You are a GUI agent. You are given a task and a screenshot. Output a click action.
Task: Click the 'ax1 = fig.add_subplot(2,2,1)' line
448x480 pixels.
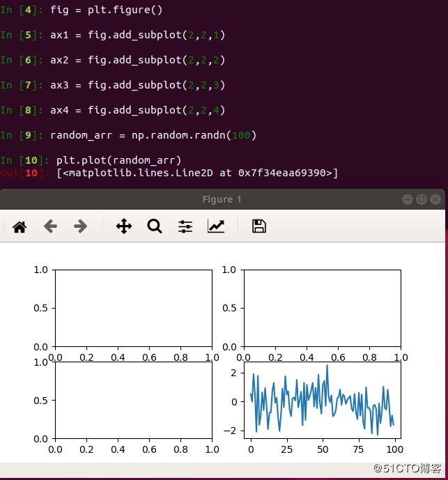[x=137, y=35]
